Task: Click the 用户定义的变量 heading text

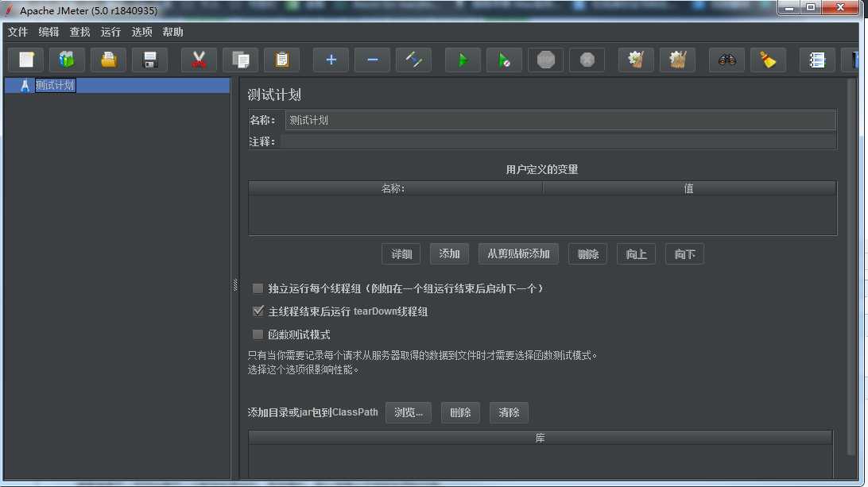Action: pos(542,169)
